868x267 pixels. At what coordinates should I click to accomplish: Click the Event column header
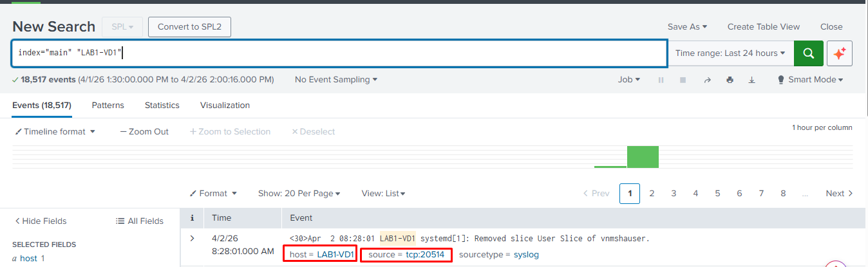coord(301,218)
